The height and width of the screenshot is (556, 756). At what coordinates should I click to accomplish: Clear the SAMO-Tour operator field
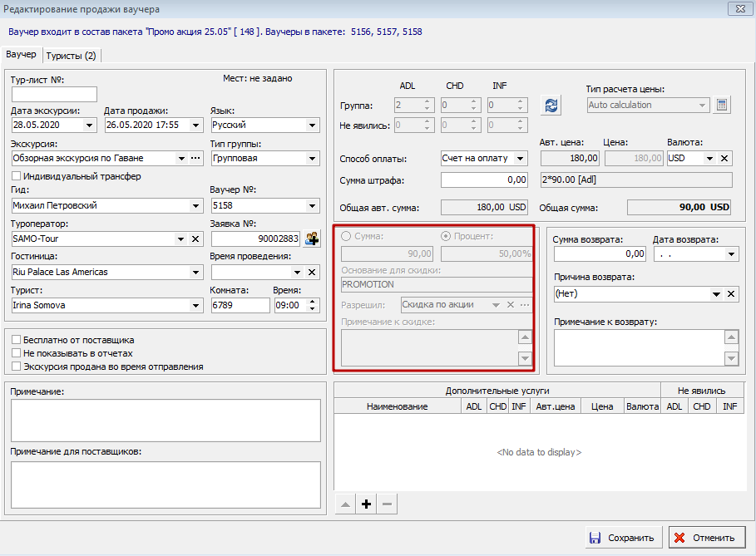click(x=195, y=239)
